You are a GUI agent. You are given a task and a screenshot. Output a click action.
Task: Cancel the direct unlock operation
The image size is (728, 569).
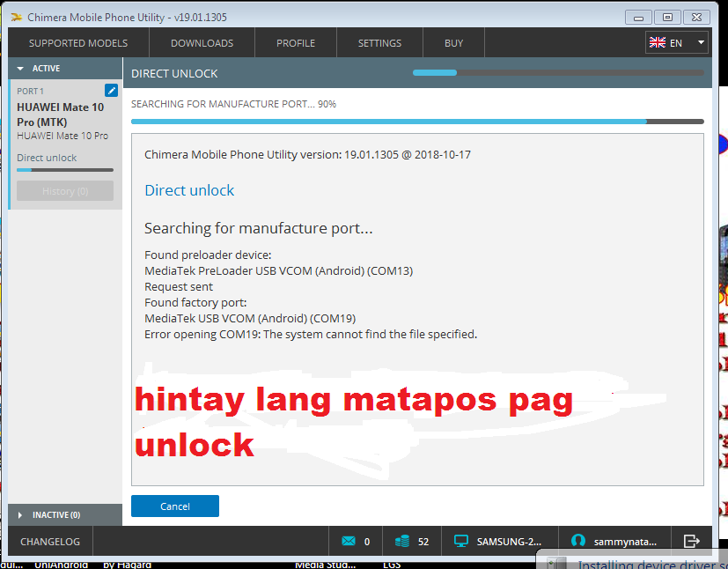175,506
